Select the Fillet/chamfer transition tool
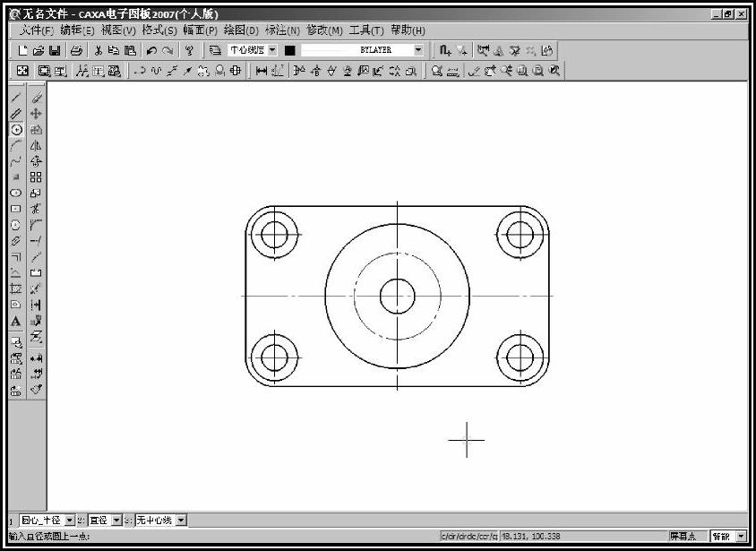 click(x=36, y=225)
